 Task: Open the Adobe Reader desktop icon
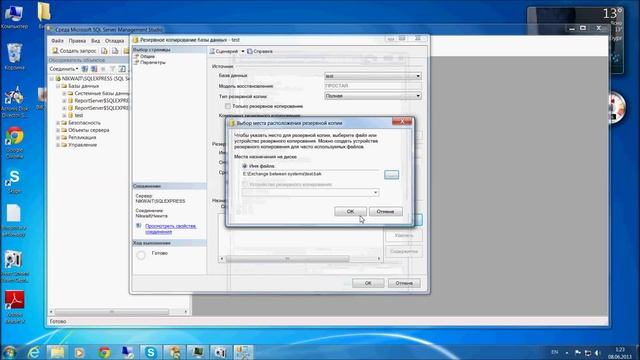coord(14,307)
